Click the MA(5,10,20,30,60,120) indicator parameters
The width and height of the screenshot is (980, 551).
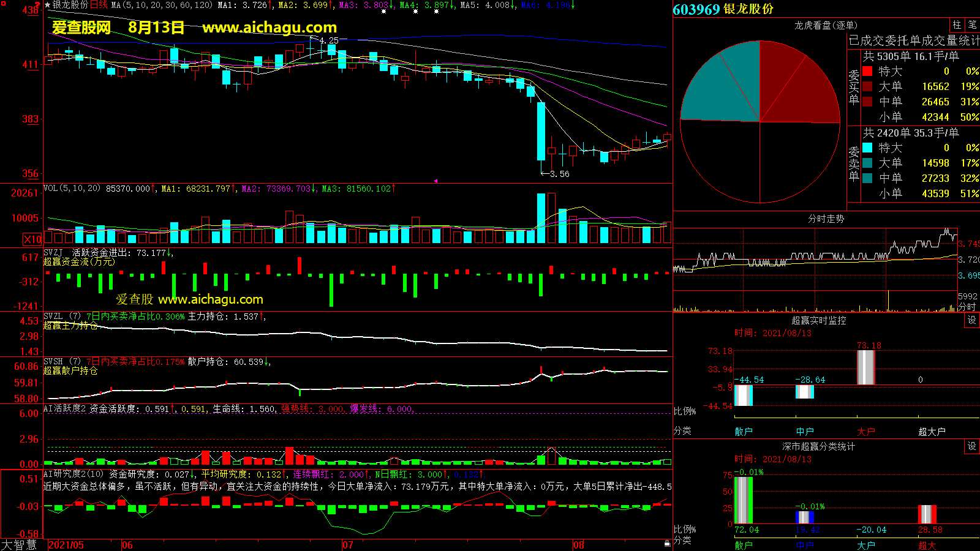tap(162, 5)
